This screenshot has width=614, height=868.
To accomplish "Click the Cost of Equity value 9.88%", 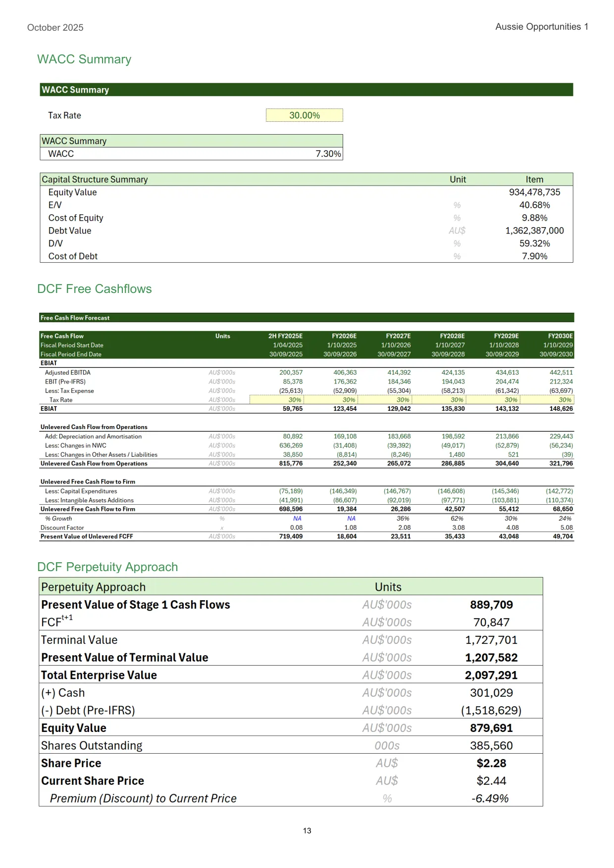I will click(x=534, y=218).
